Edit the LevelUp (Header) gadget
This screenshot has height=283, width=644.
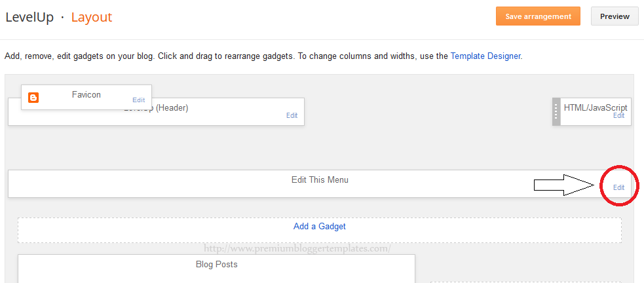[292, 115]
